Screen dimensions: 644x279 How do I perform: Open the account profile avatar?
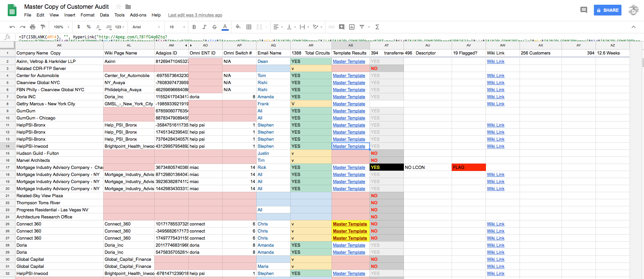coord(634,10)
